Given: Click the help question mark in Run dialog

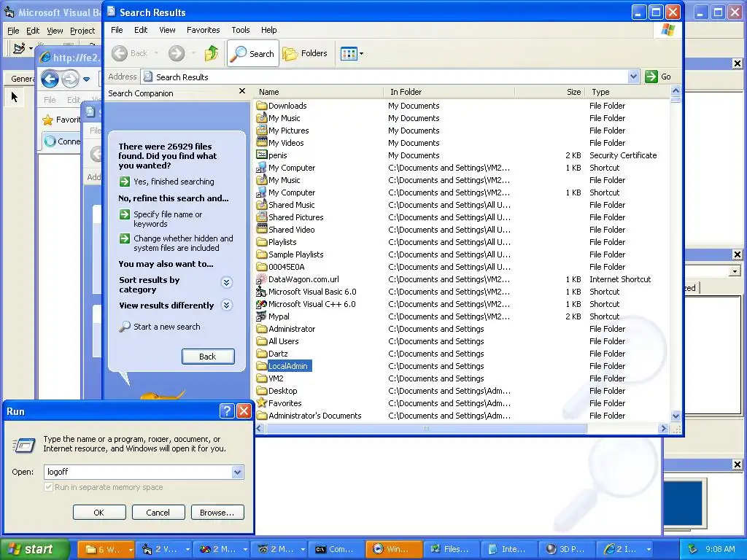Looking at the screenshot, I should [x=228, y=411].
